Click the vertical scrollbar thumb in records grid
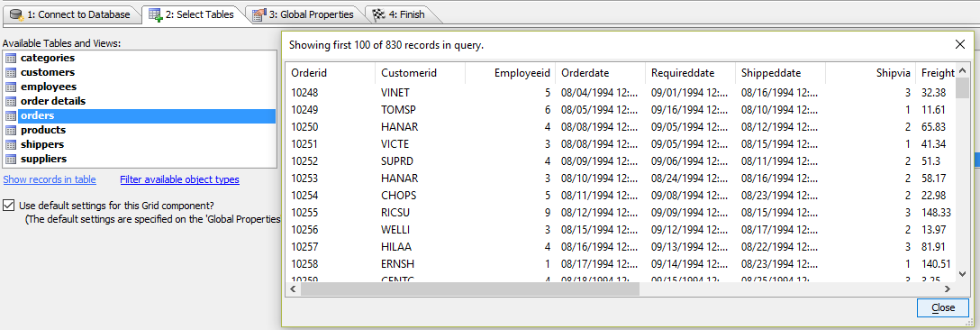This screenshot has height=330, width=980. tap(963, 87)
